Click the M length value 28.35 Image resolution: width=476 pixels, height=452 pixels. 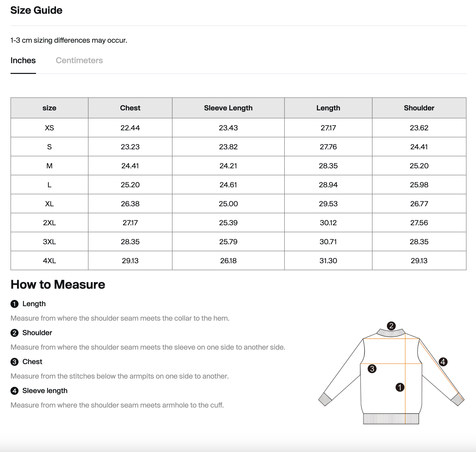point(328,166)
